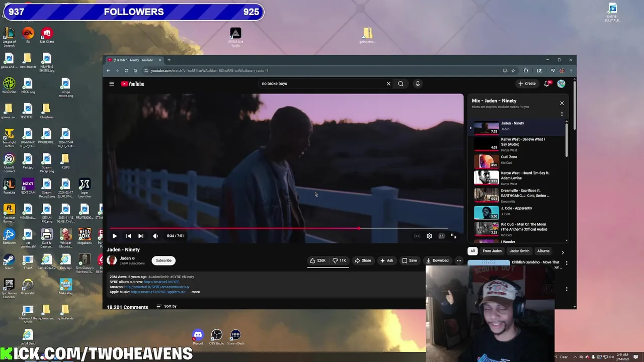
Task: Open the Create menu
Action: pos(527,83)
